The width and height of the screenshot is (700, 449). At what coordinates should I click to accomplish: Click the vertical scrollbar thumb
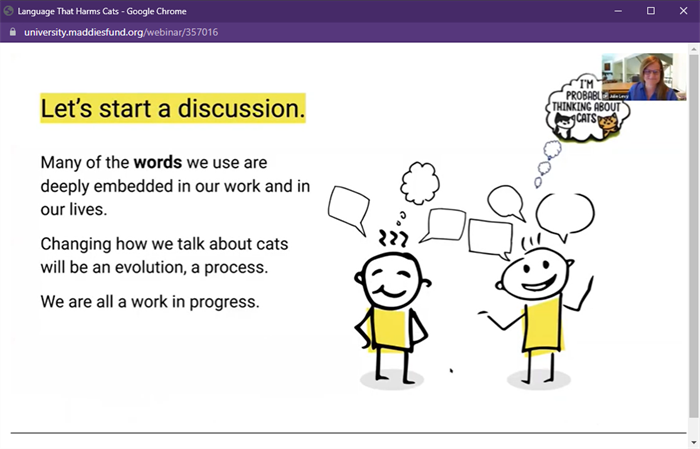[693, 240]
